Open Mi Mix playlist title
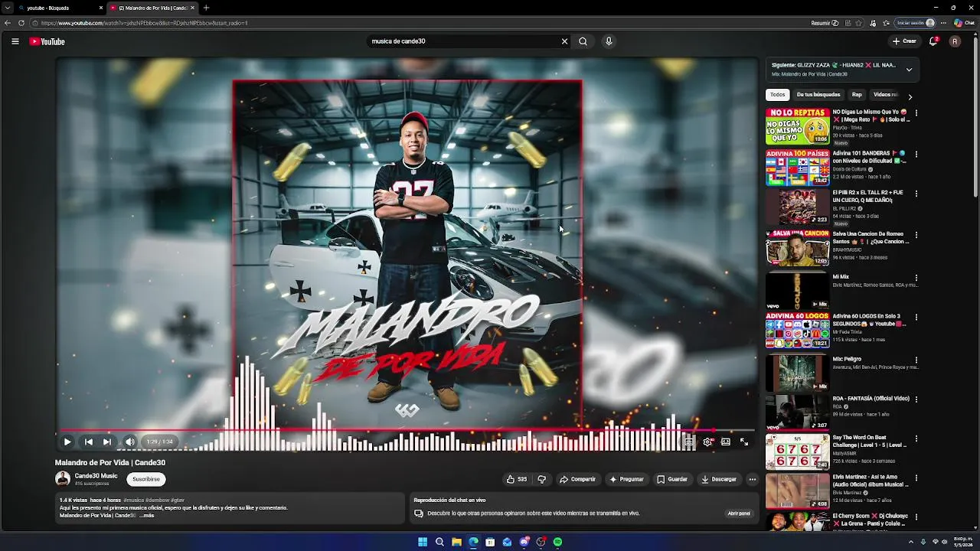980x551 pixels. [x=841, y=277]
